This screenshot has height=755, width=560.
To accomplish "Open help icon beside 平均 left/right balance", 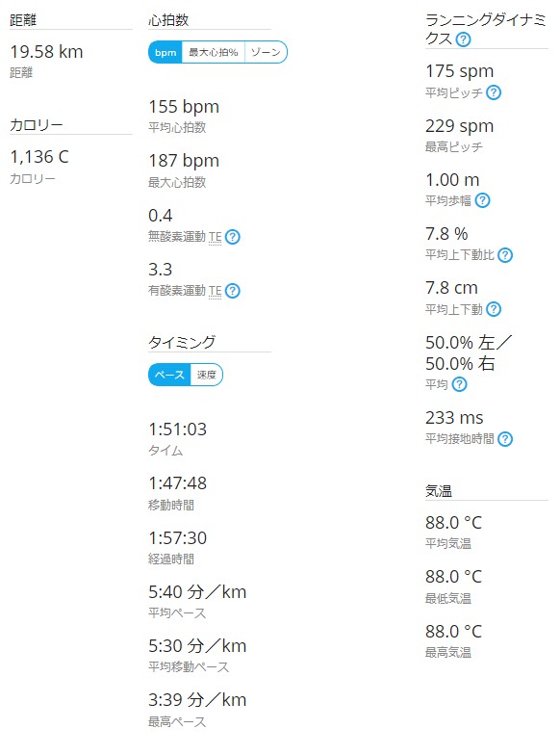I will (x=460, y=384).
